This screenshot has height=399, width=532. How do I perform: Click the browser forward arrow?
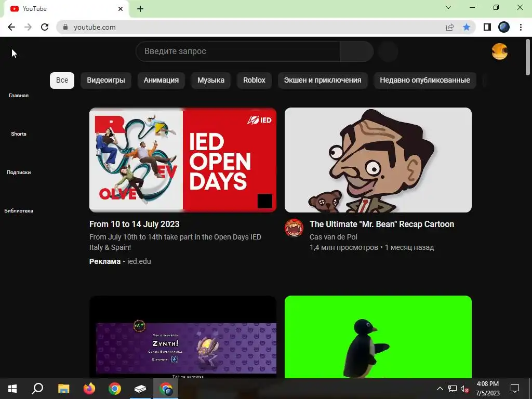[28, 27]
